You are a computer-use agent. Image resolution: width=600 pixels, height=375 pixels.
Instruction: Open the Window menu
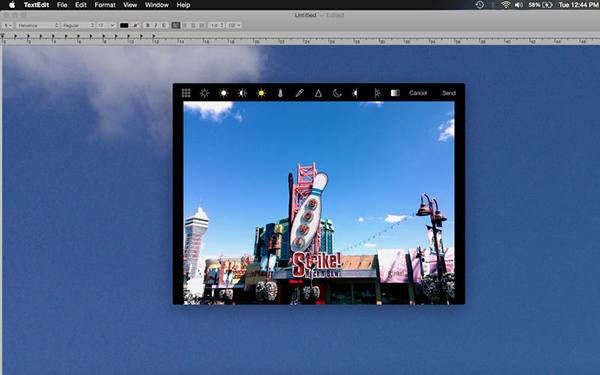click(157, 5)
